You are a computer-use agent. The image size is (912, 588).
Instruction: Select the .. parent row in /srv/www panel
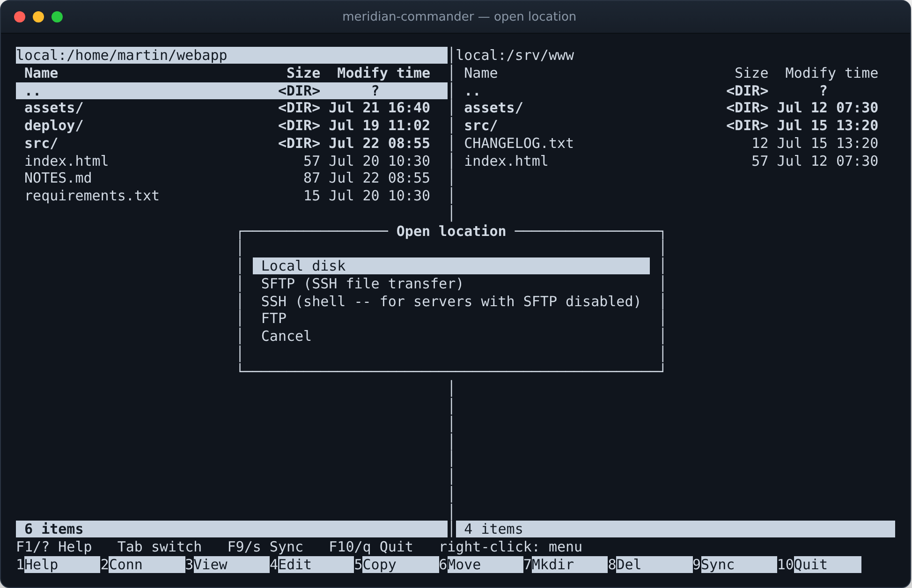pos(676,91)
